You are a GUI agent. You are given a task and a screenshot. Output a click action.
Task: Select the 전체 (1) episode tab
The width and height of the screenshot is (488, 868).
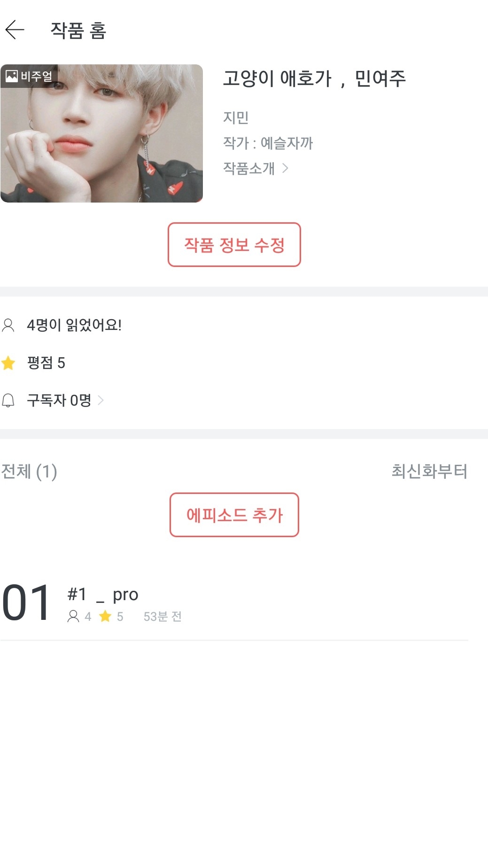click(29, 471)
